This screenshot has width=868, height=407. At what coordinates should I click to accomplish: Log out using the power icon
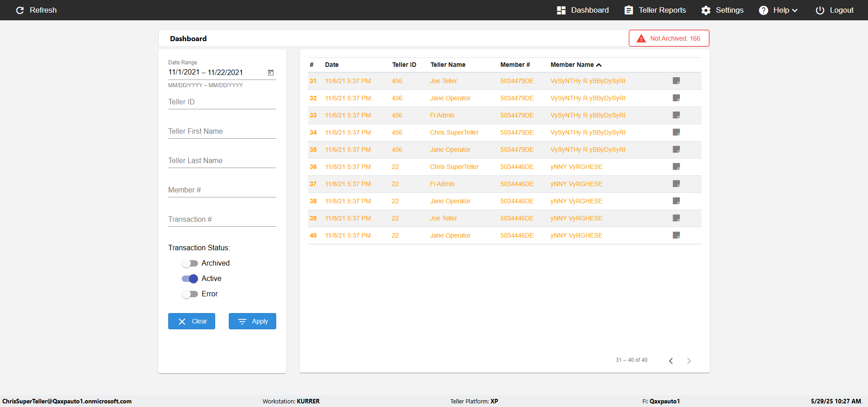(x=820, y=10)
